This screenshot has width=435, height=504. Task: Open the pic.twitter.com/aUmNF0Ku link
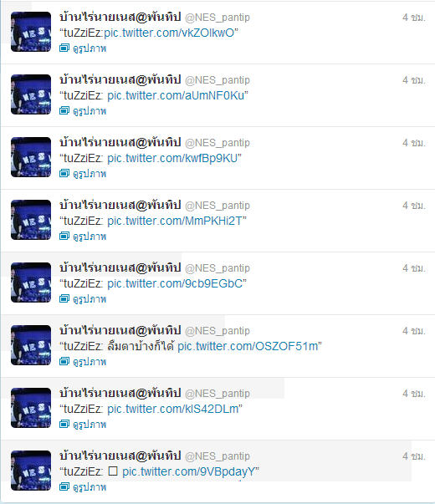pyautogui.click(x=176, y=95)
